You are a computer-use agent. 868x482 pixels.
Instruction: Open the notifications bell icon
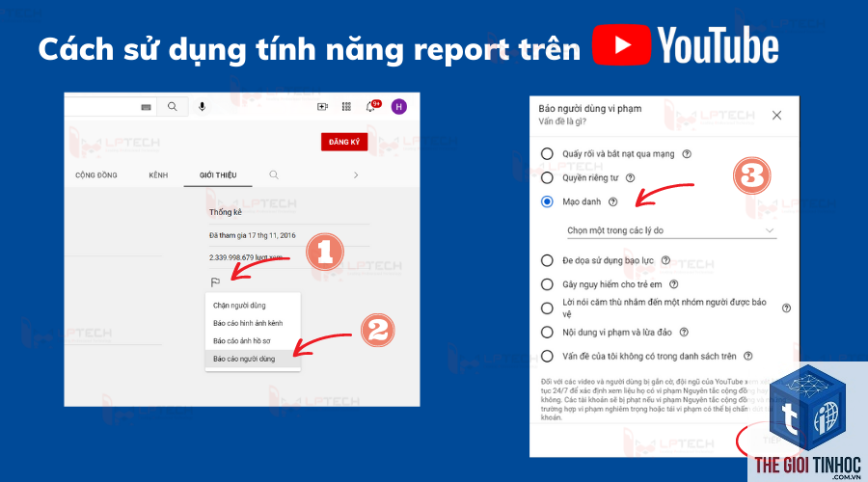point(370,107)
